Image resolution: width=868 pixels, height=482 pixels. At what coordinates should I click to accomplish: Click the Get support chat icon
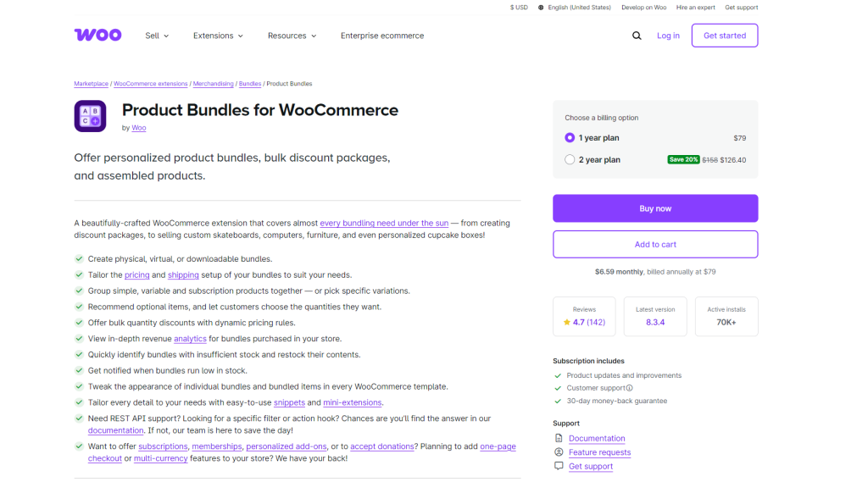(x=559, y=466)
